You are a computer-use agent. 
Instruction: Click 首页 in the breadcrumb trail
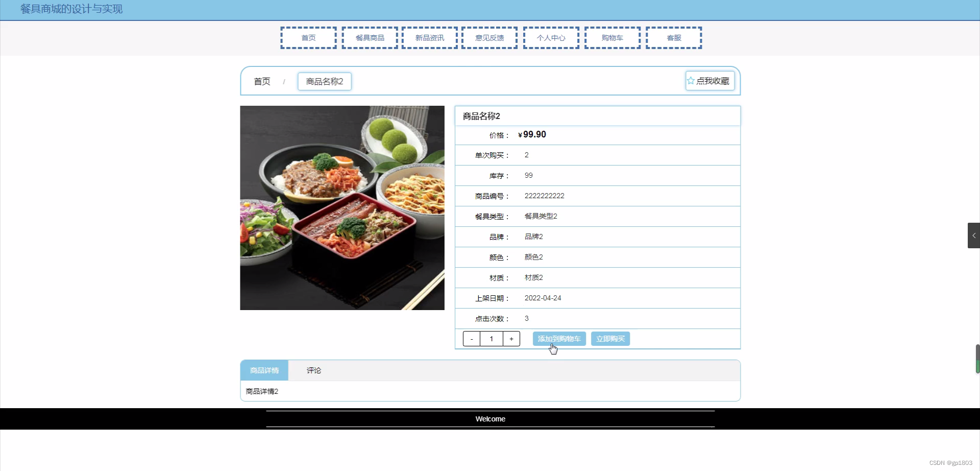[x=261, y=81]
